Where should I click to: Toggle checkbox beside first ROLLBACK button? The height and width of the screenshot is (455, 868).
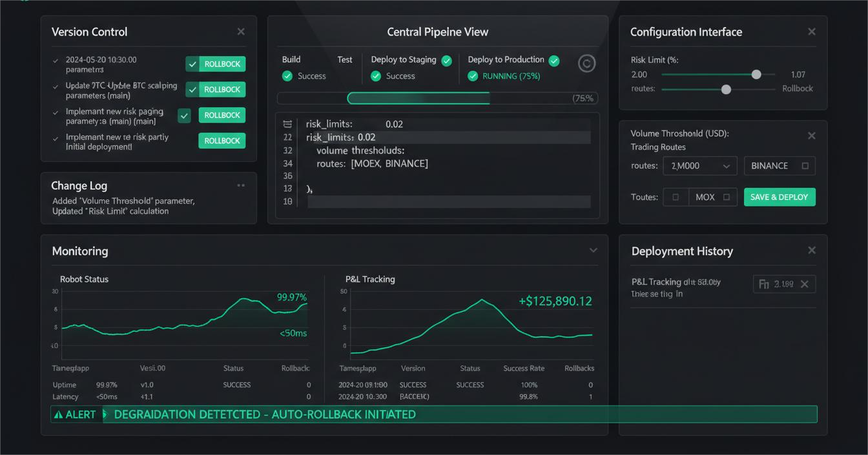(x=192, y=64)
